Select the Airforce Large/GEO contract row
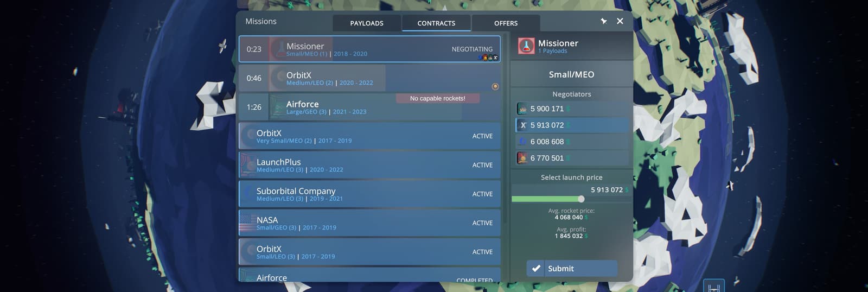The width and height of the screenshot is (868, 292). point(369,107)
